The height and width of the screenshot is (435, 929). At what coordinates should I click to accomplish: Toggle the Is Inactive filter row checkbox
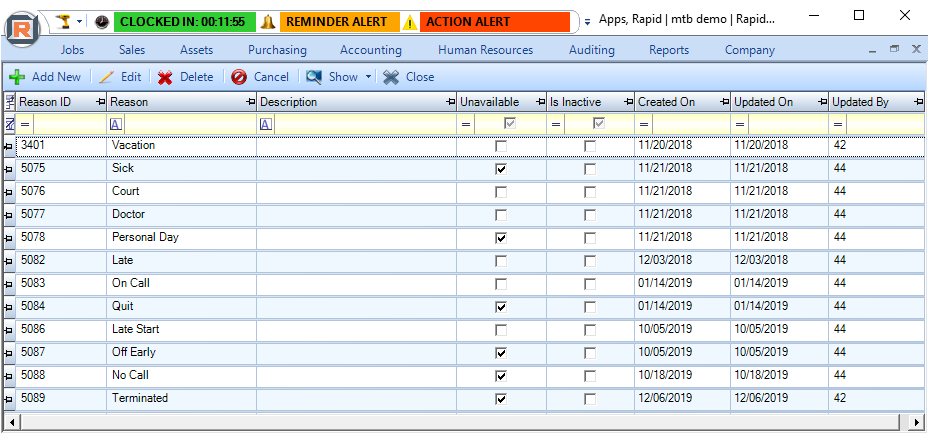pyautogui.click(x=599, y=124)
